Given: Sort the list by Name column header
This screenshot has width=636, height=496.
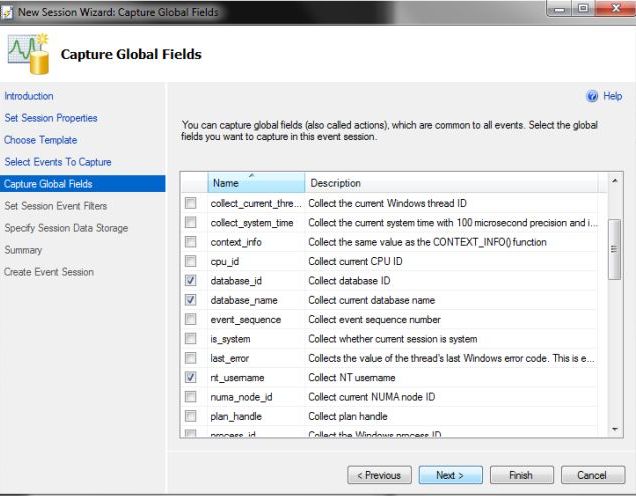Looking at the screenshot, I should [x=254, y=183].
